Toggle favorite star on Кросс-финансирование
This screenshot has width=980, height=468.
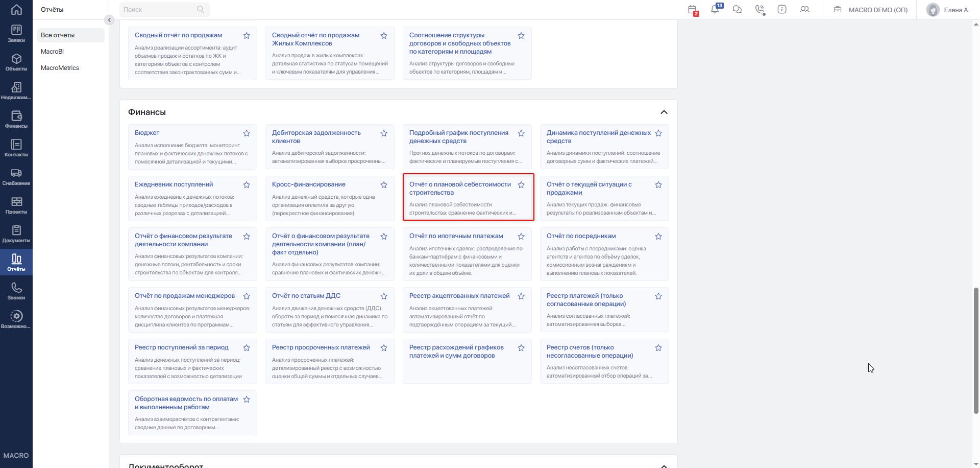(384, 185)
